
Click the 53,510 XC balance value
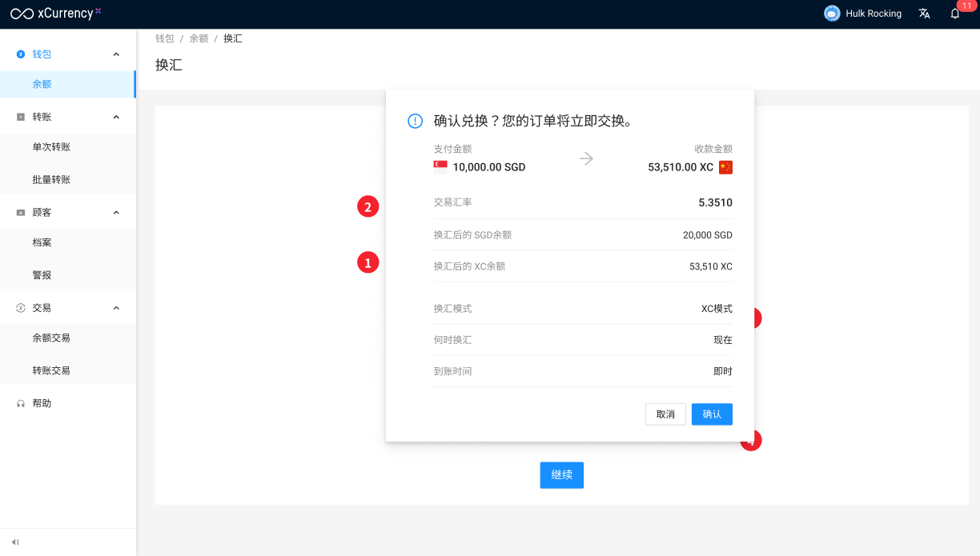point(711,266)
